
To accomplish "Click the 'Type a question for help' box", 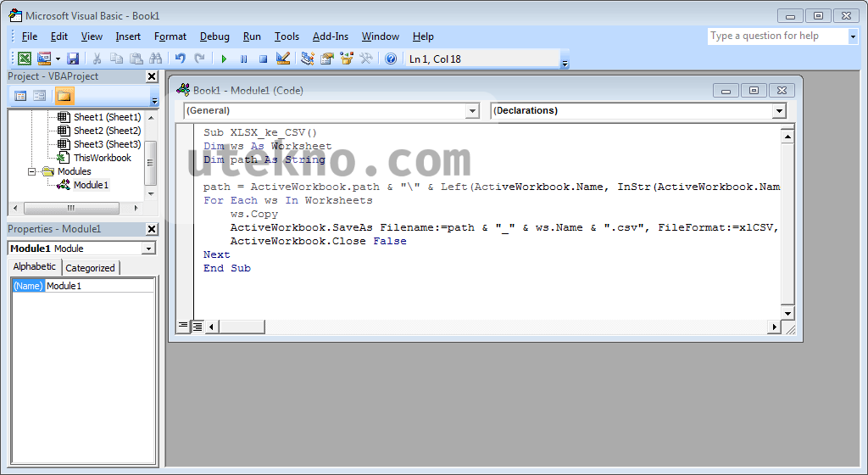I will [777, 36].
